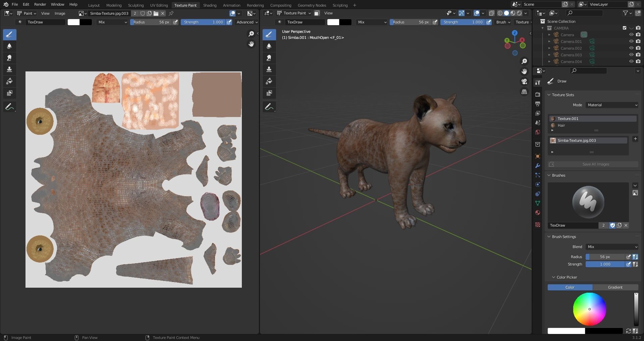Select the Color button in Color Picker
644x341 pixels.
click(570, 287)
